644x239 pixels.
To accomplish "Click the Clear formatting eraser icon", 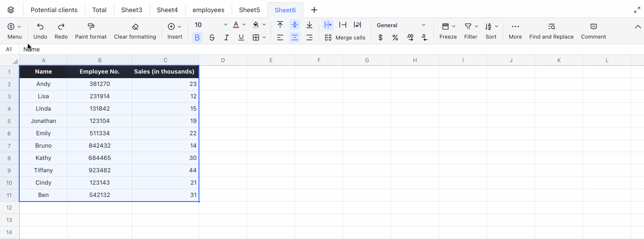I will coord(135,27).
